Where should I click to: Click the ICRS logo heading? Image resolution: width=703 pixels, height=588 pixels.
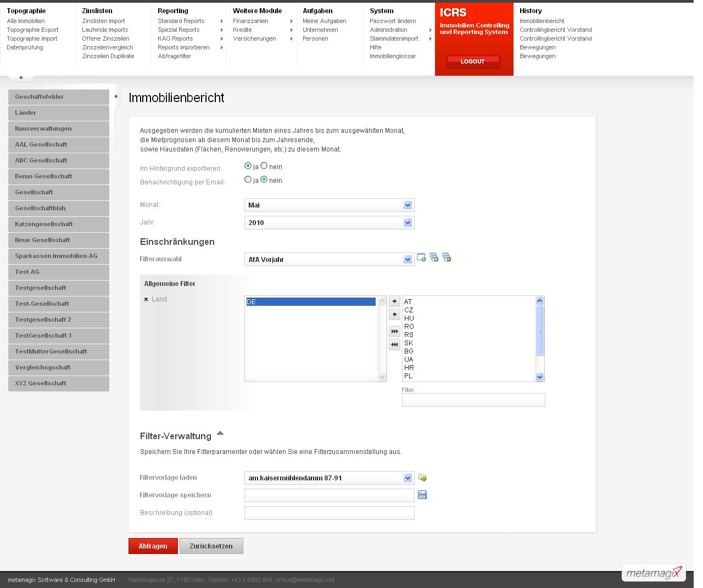[x=453, y=13]
